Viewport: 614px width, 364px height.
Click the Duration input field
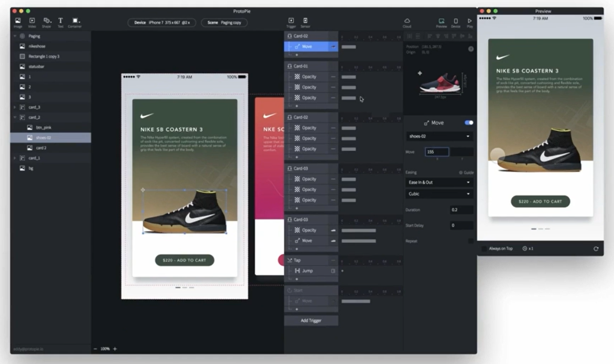pos(462,210)
